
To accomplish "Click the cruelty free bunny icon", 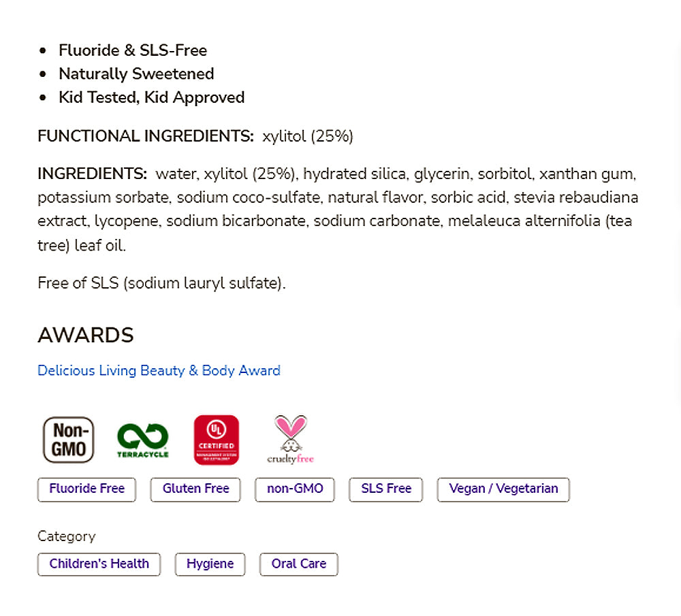I will click(290, 440).
